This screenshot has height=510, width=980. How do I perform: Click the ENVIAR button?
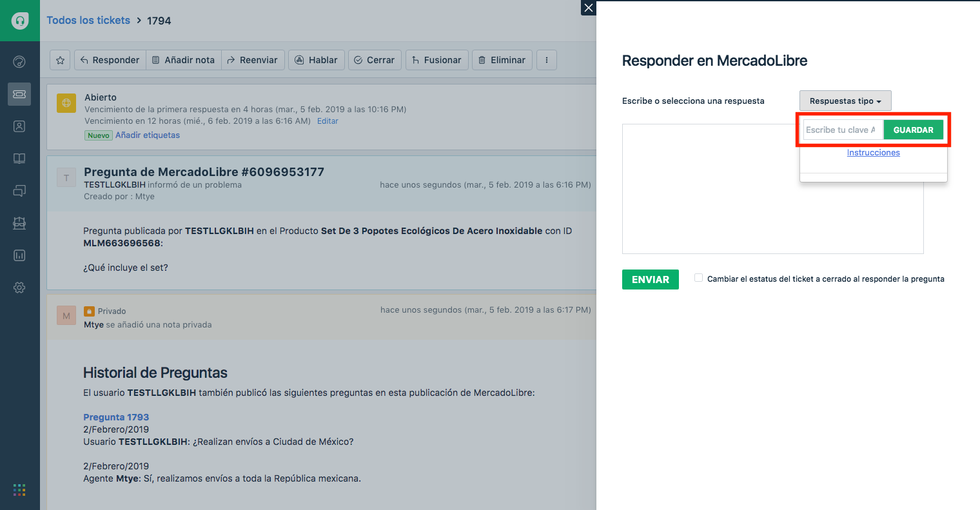[651, 279]
